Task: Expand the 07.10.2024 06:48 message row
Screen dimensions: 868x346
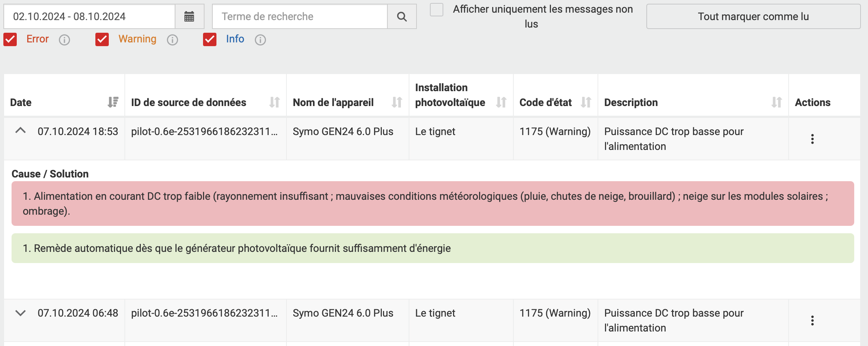Action: pyautogui.click(x=20, y=313)
